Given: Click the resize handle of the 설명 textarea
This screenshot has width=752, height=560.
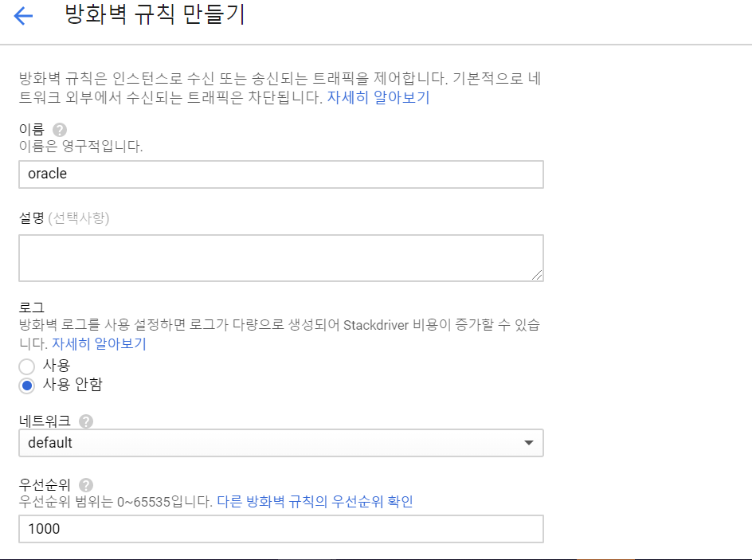Looking at the screenshot, I should click(x=538, y=275).
